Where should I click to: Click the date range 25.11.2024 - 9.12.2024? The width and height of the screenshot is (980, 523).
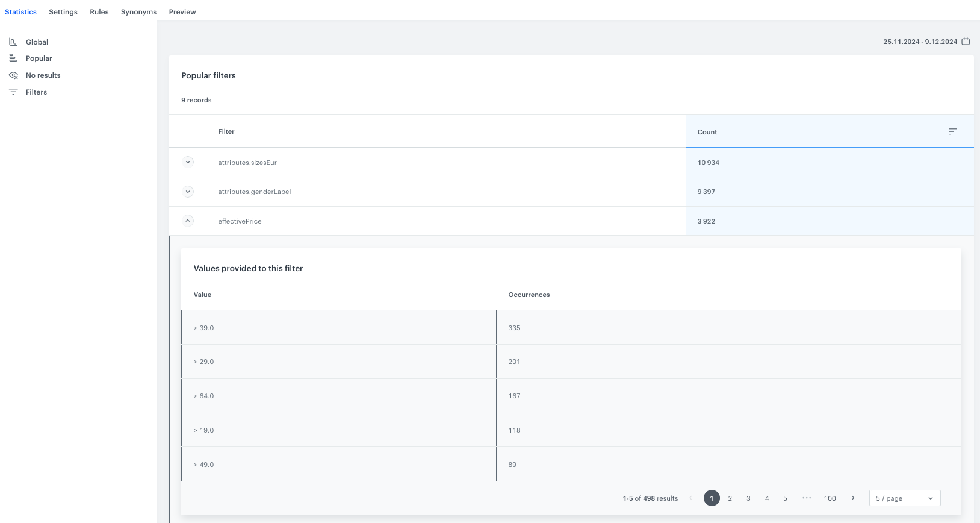920,42
